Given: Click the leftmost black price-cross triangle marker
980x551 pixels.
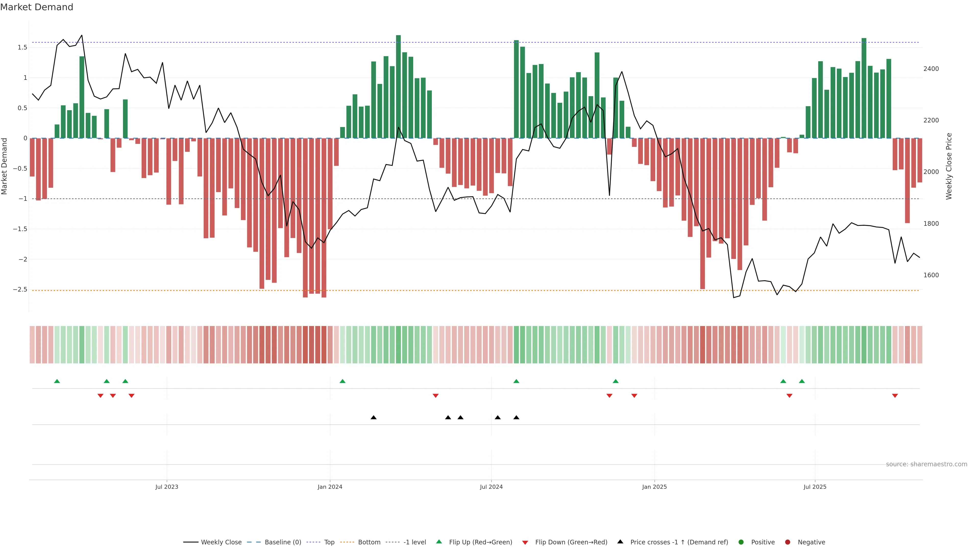Looking at the screenshot, I should (374, 418).
